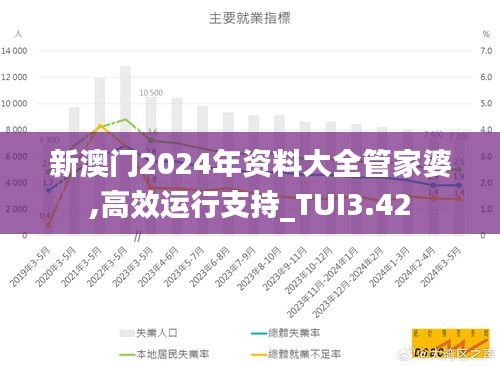
Task: Select the 2024年3-5月 axis label
Action: (441, 267)
